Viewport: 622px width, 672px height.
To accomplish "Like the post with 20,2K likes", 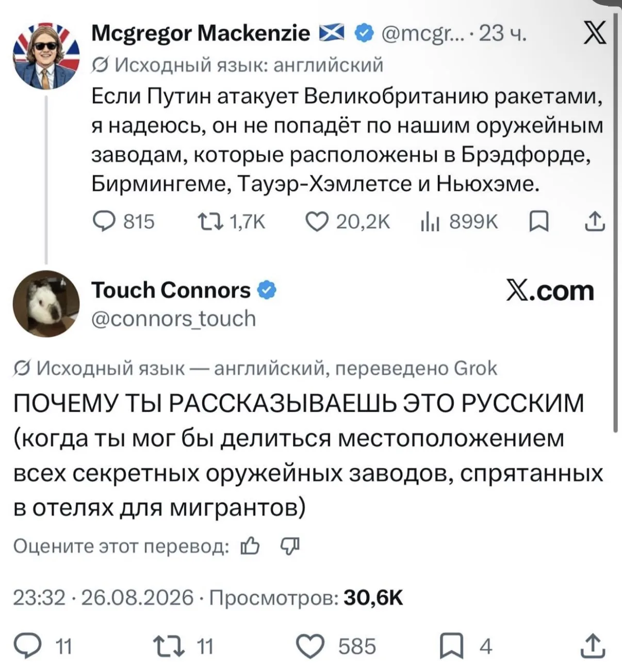I will [347, 222].
